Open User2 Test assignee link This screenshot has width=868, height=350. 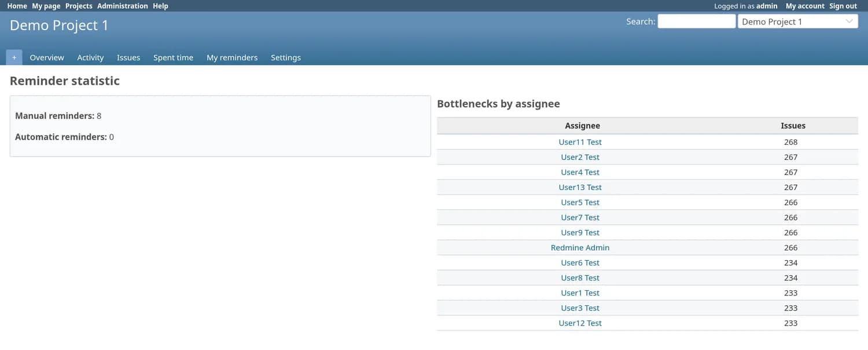pos(580,157)
